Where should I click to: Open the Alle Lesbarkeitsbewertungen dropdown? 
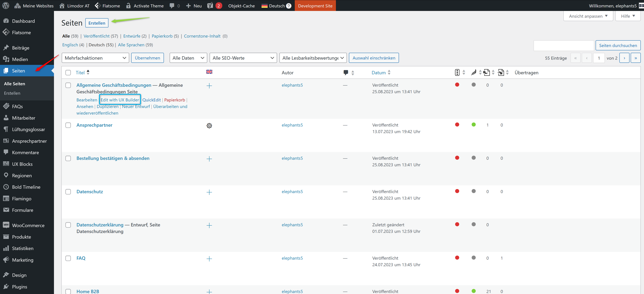[313, 58]
